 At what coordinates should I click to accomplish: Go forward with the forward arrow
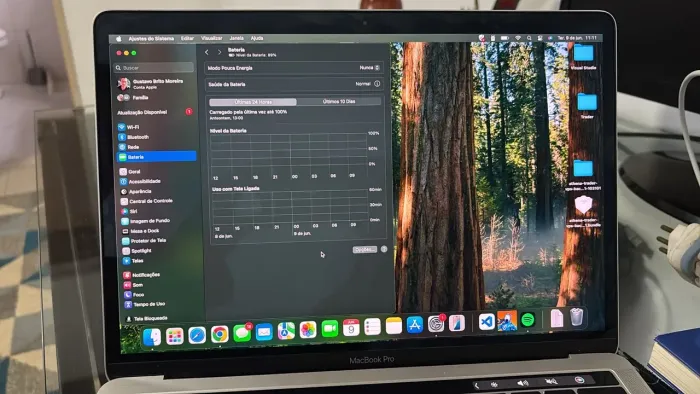[219, 52]
